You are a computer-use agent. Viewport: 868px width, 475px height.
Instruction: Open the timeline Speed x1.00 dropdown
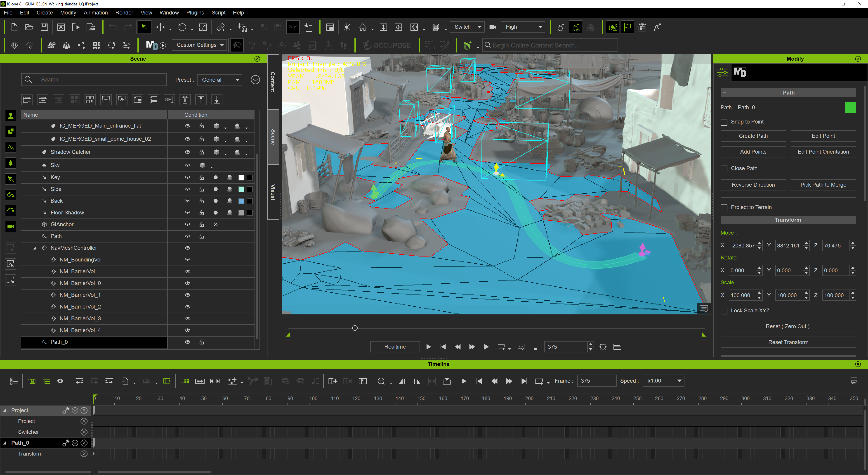click(x=663, y=381)
